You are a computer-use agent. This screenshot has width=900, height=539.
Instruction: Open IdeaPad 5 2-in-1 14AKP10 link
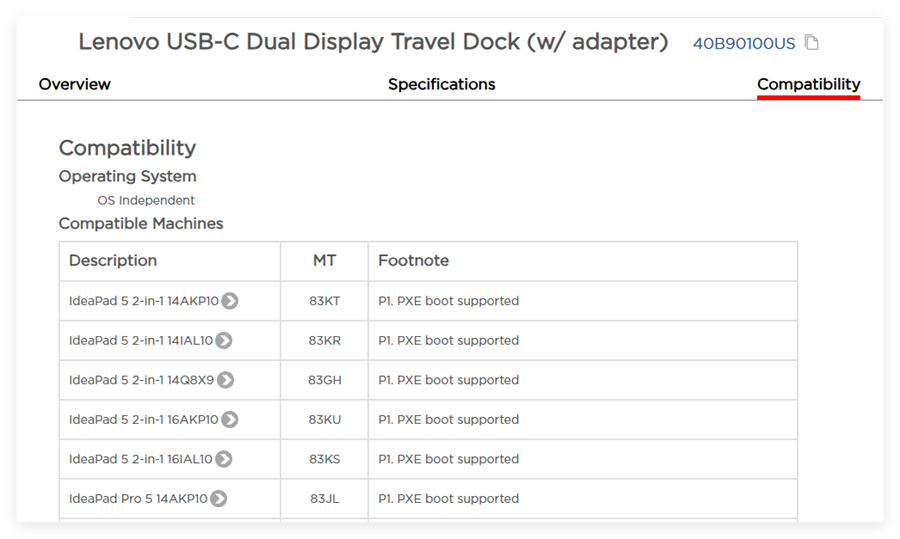(x=143, y=301)
